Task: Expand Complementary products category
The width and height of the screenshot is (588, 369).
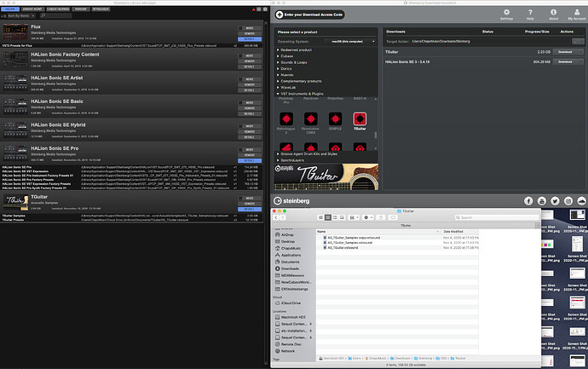Action: point(301,81)
